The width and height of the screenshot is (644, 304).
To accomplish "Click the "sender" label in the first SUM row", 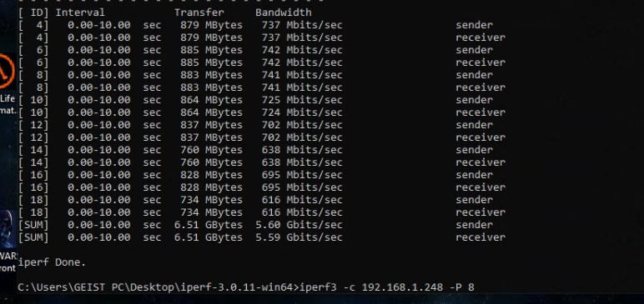I will point(474,225).
